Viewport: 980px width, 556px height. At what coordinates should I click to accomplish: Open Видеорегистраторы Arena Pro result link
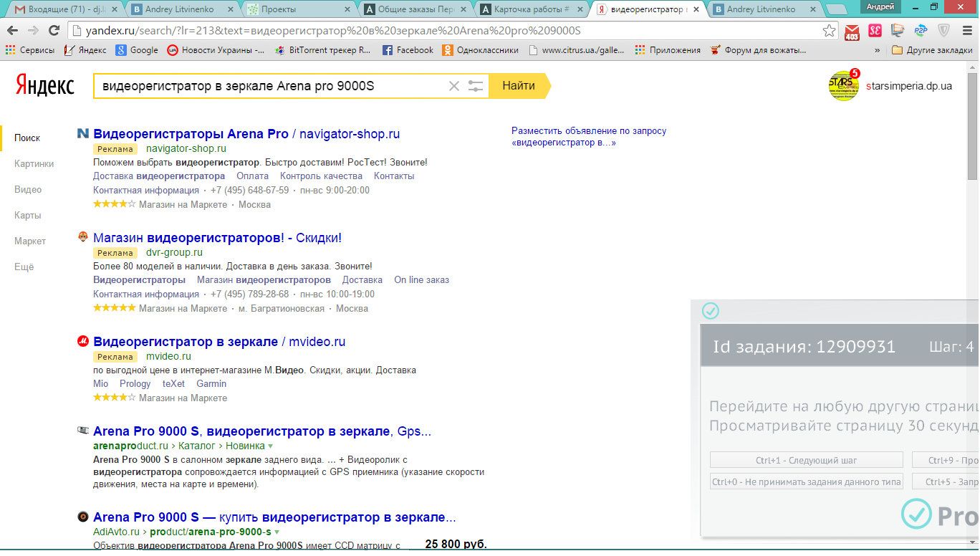[x=246, y=134]
